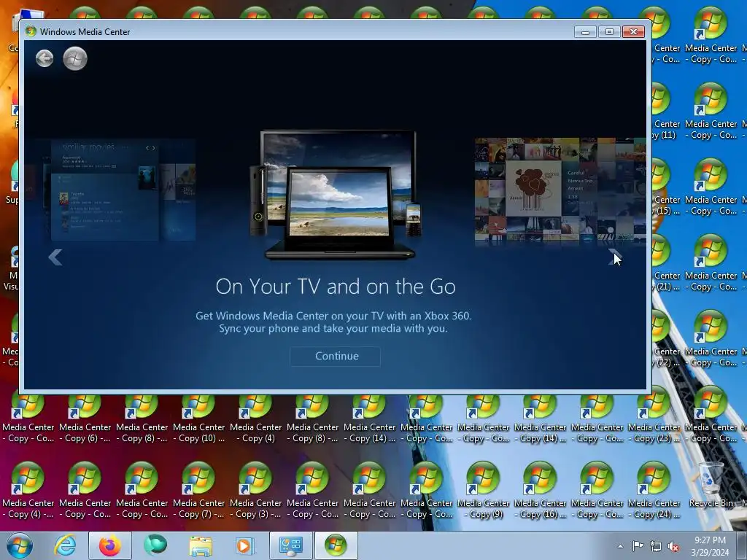Show hidden tray icons arrow
The height and width of the screenshot is (560, 747).
[x=620, y=546]
